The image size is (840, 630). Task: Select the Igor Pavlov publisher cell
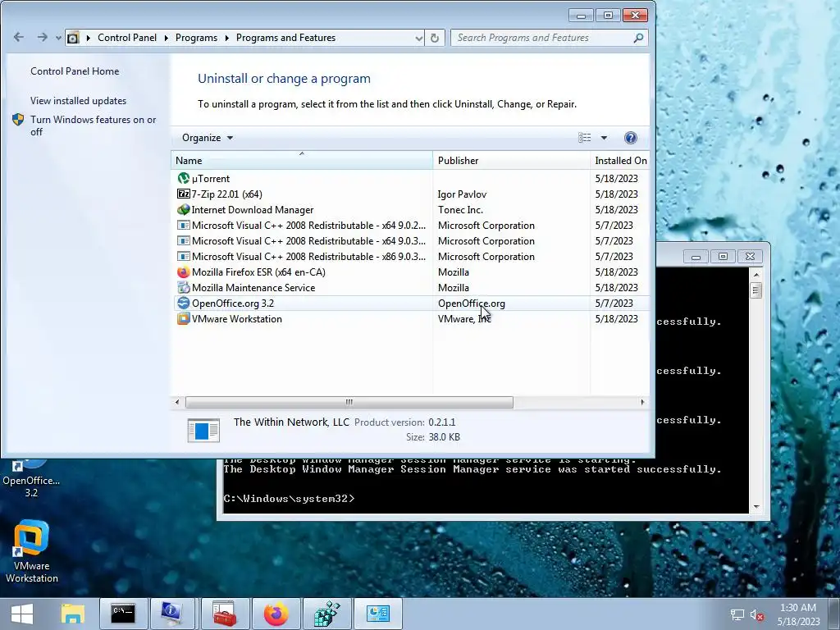462,194
